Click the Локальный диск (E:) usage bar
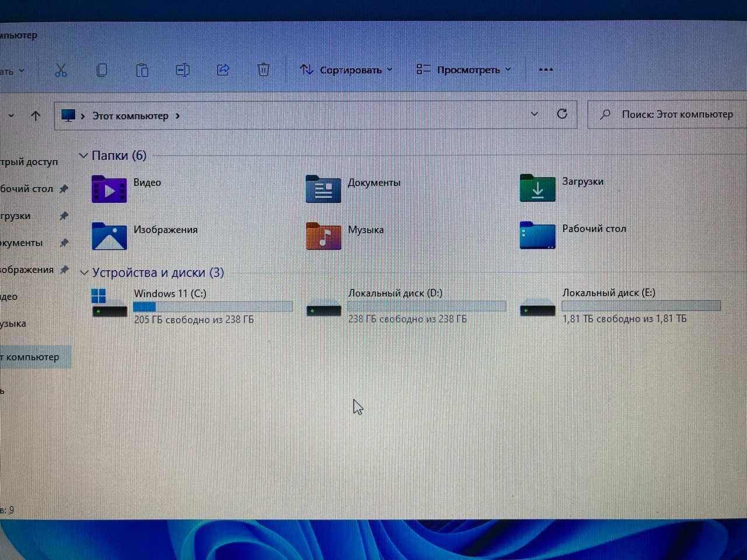 coord(641,306)
